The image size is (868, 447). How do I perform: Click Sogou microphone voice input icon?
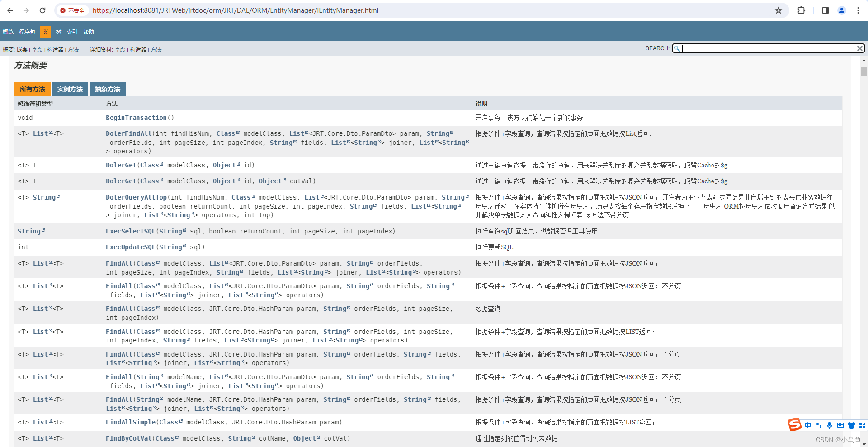click(x=830, y=425)
